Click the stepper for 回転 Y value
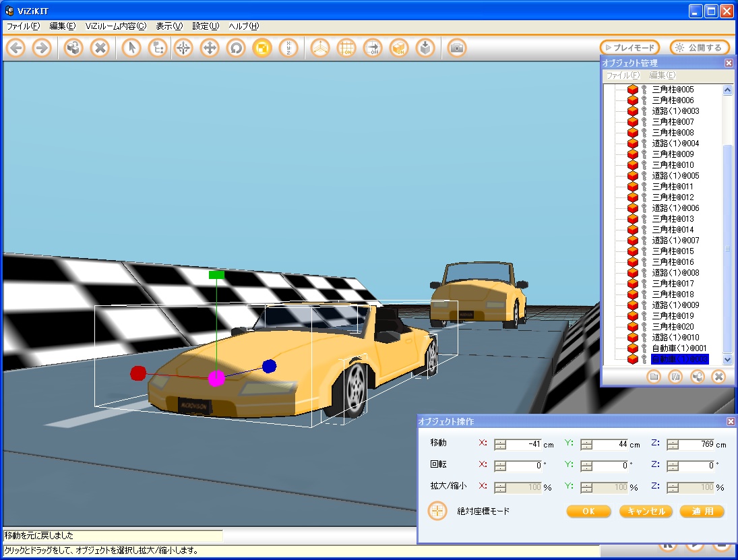Image resolution: width=738 pixels, height=560 pixels. (586, 466)
